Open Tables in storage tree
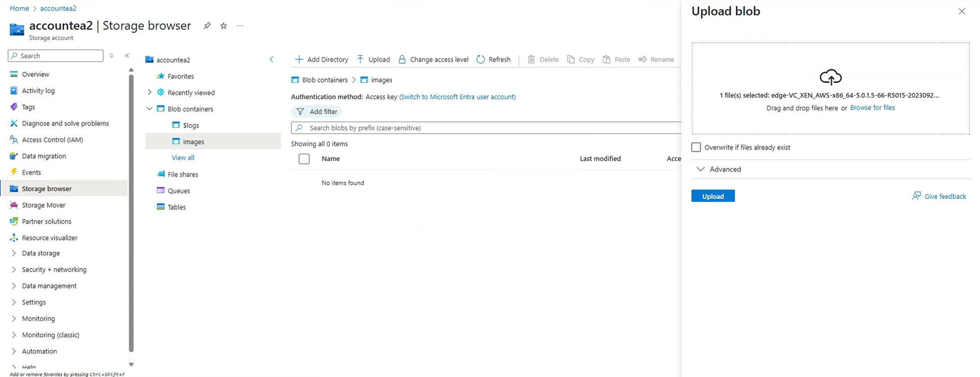The height and width of the screenshot is (377, 980). [x=176, y=207]
